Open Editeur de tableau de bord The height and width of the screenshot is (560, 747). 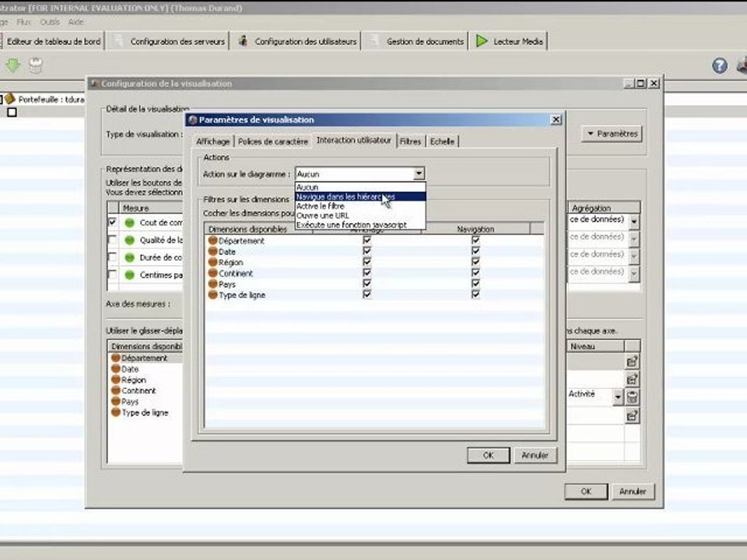52,41
